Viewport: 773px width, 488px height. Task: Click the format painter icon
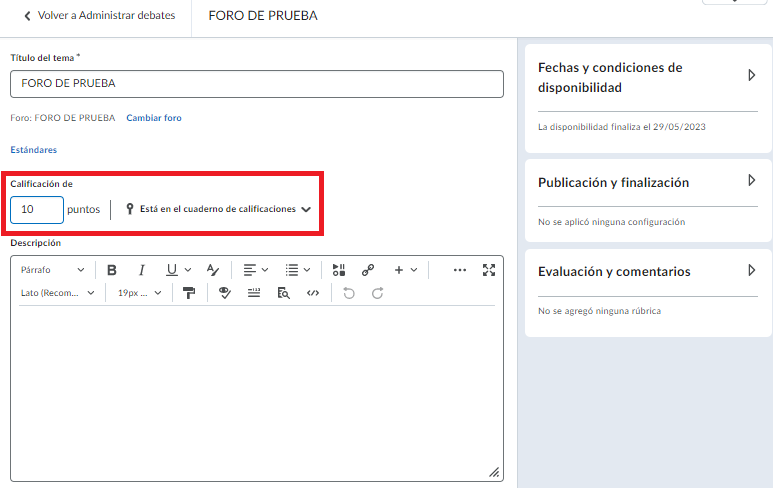coord(188,293)
